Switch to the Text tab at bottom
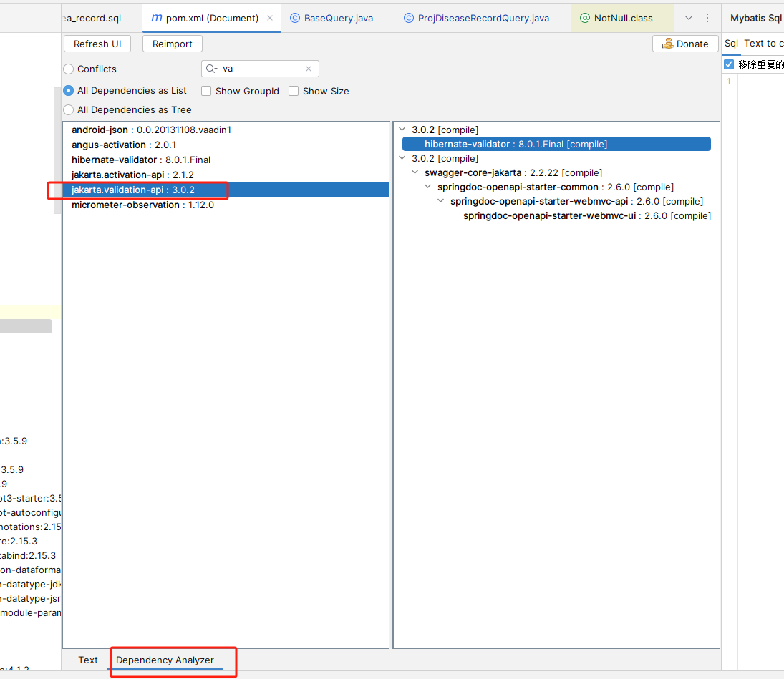 tap(88, 660)
